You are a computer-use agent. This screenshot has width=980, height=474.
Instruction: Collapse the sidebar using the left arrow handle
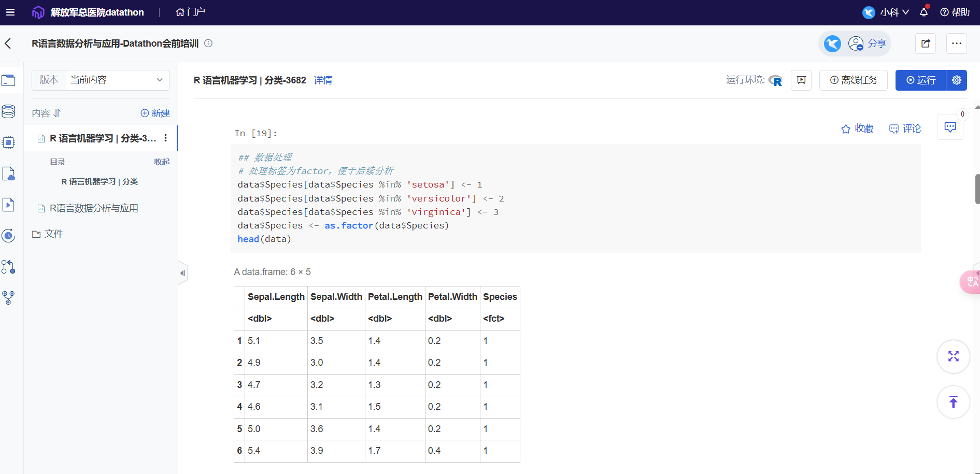182,272
